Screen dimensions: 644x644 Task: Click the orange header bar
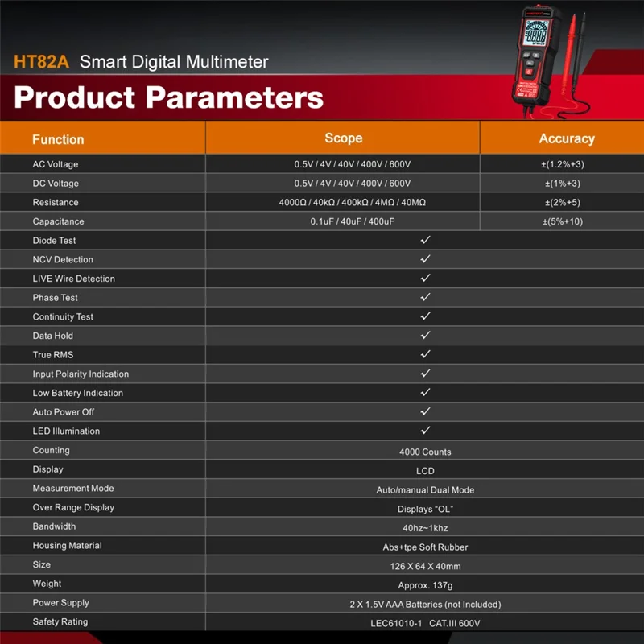pos(322,138)
